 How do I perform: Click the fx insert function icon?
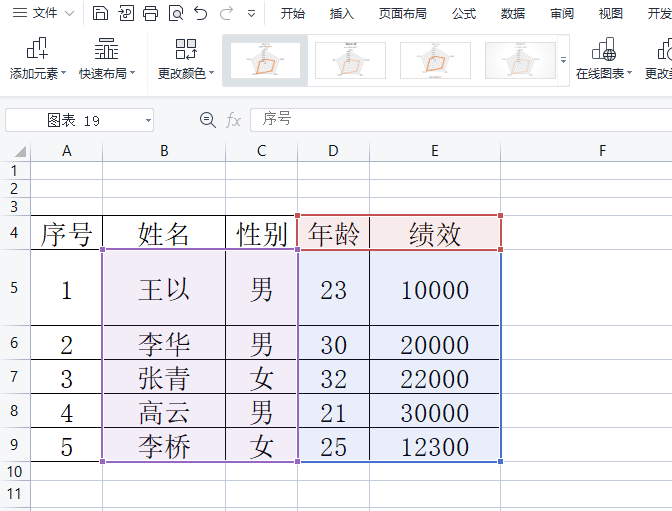pyautogui.click(x=233, y=120)
